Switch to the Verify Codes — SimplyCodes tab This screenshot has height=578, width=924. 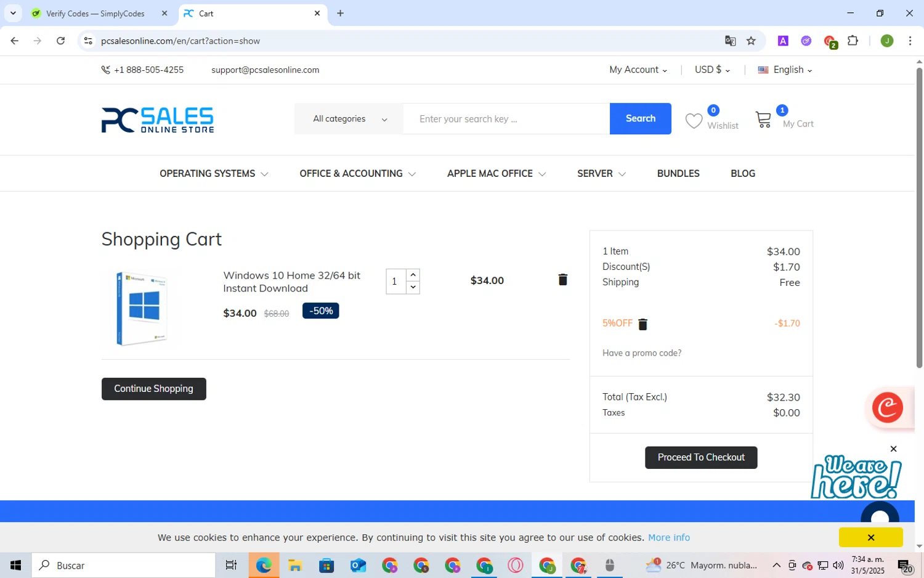tap(95, 14)
